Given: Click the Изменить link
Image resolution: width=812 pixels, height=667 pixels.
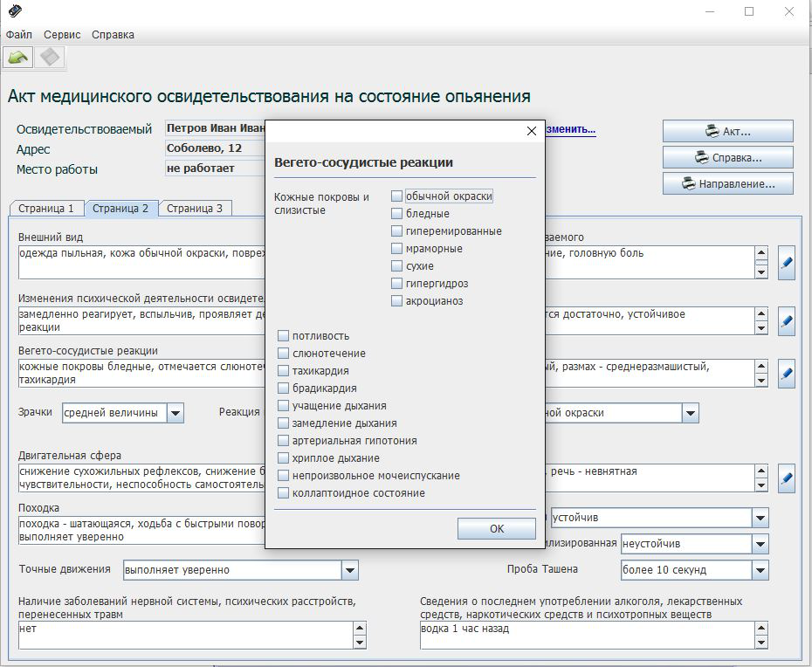Looking at the screenshot, I should coord(570,129).
